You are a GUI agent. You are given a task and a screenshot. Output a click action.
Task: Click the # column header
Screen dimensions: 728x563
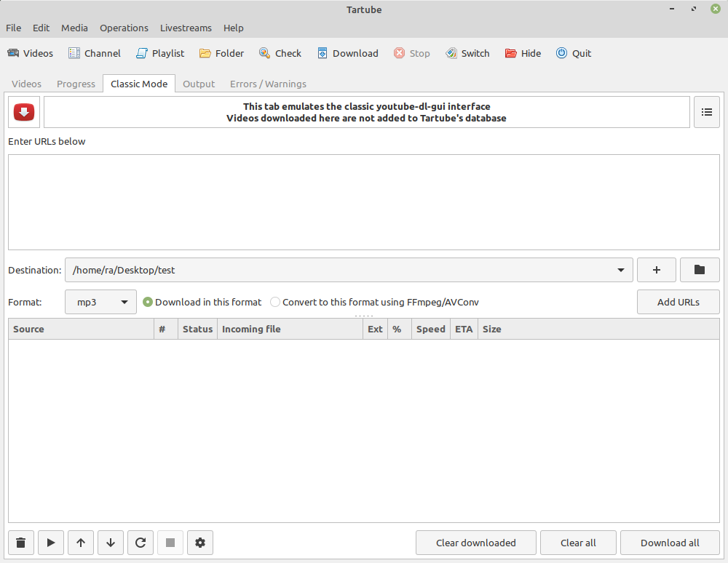pyautogui.click(x=166, y=329)
